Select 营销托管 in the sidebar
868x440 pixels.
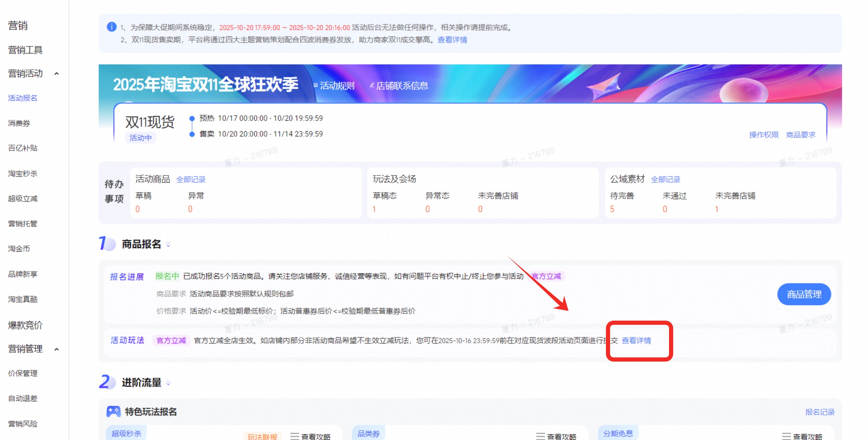tap(23, 223)
